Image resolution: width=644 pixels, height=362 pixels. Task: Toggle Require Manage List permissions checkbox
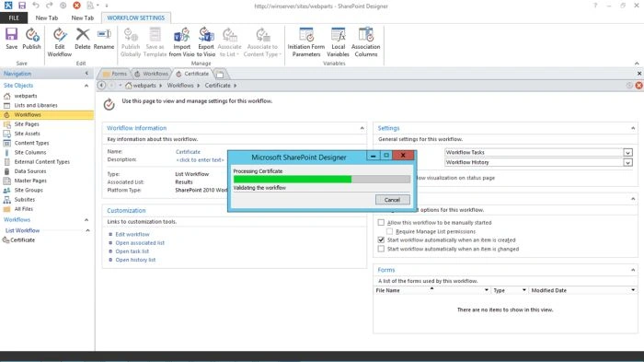(x=389, y=231)
